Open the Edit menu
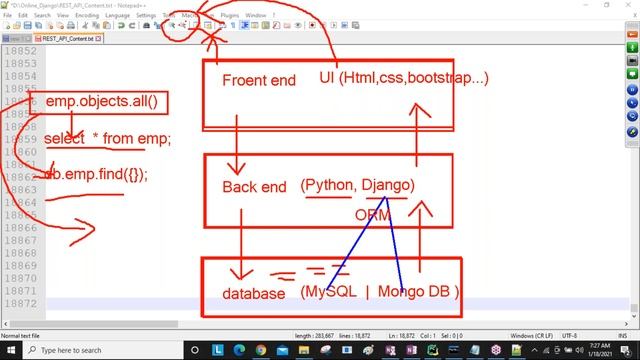The image size is (640, 360). pos(23,15)
